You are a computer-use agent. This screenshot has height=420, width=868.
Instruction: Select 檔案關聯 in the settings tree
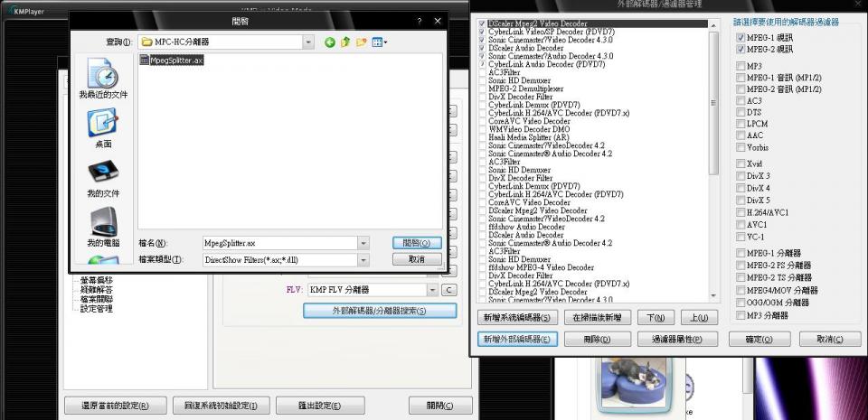(x=97, y=299)
